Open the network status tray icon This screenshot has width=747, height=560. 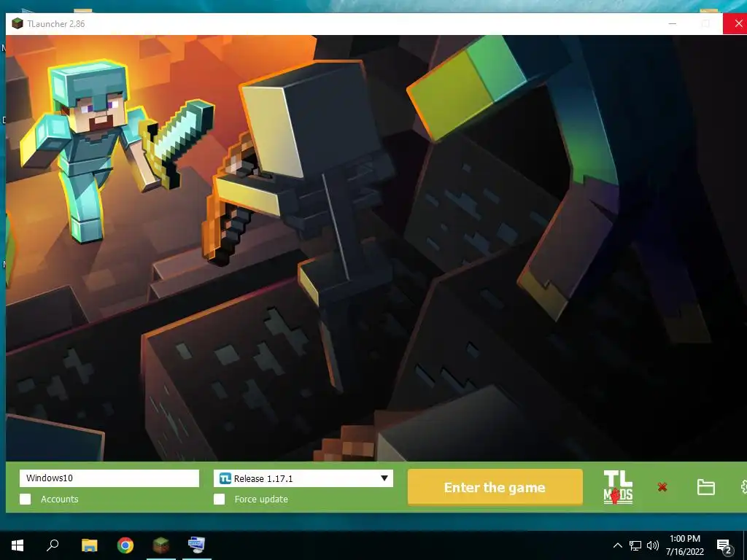click(635, 545)
